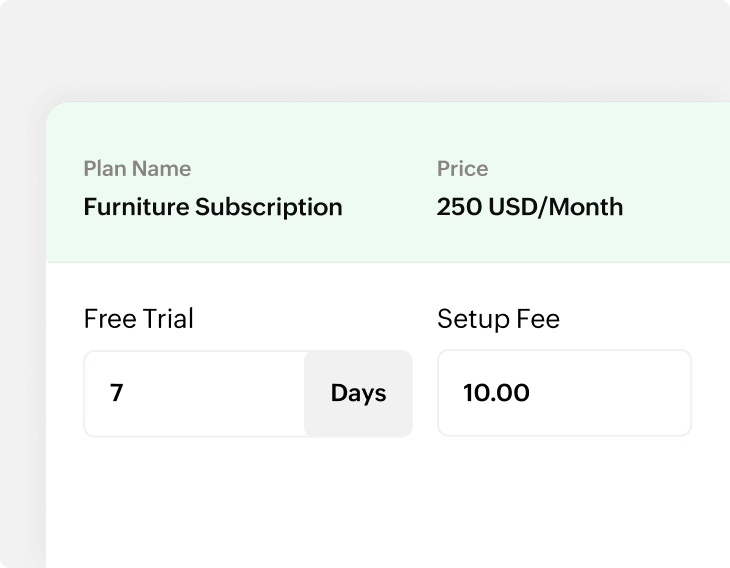The image size is (730, 568).
Task: Focus the Setup Fee input field
Action: coord(564,393)
